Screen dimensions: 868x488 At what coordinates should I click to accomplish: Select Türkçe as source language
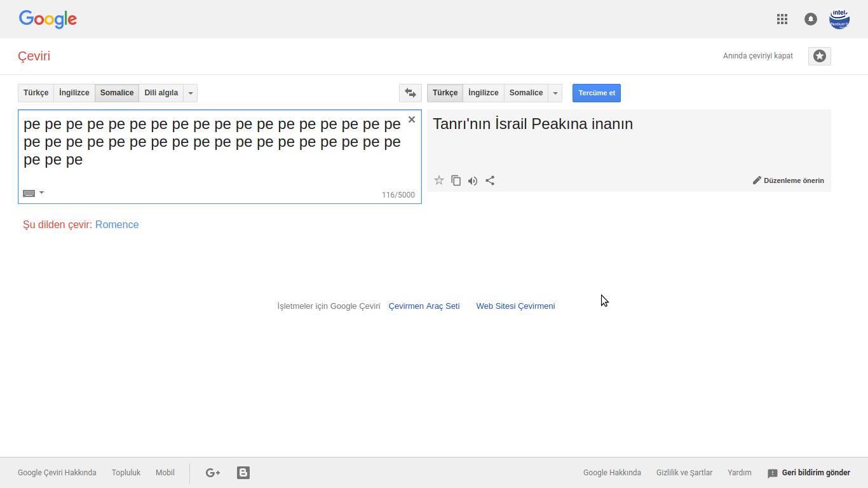pos(36,93)
